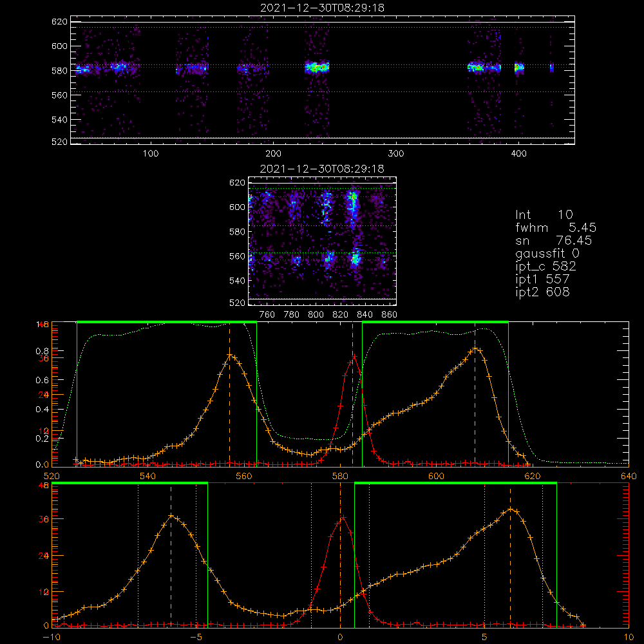Viewport: 644px width, 644px height.
Task: Click the 0.6 y-axis label on the profile plot
Action: 42,381
